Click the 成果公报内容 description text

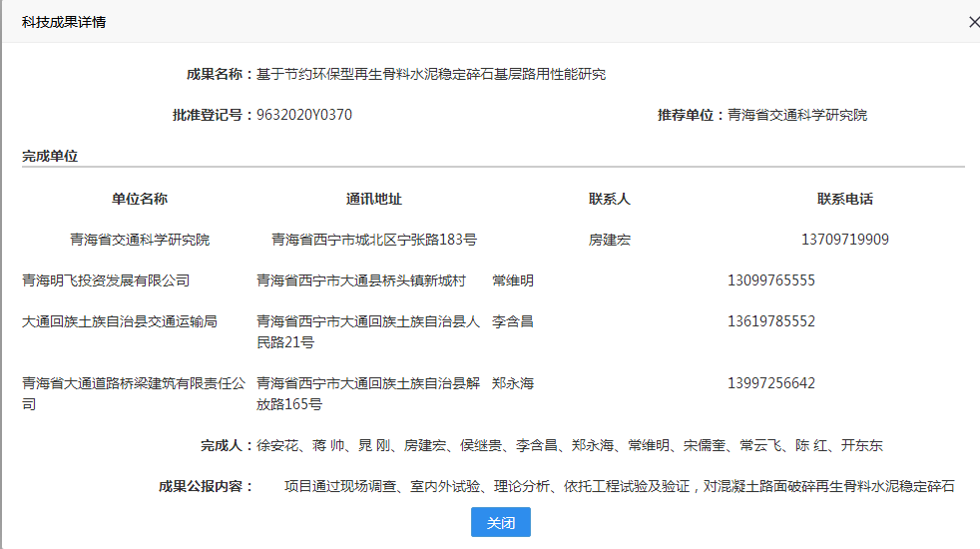620,486
